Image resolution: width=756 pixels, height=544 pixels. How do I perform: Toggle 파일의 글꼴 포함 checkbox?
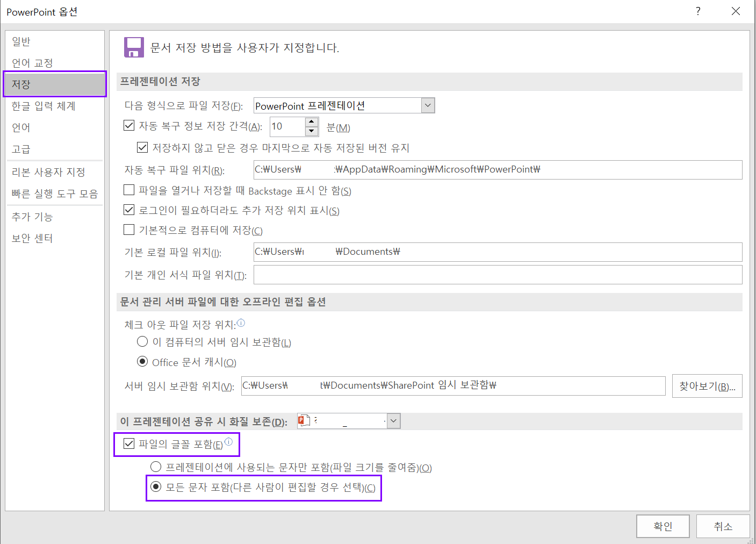(129, 443)
